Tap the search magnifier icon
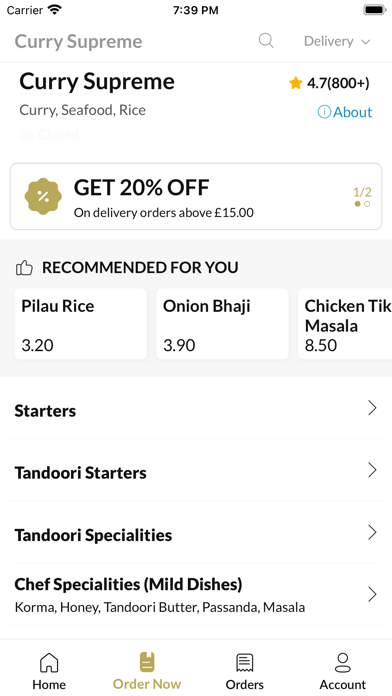The image size is (392, 696). tap(266, 41)
